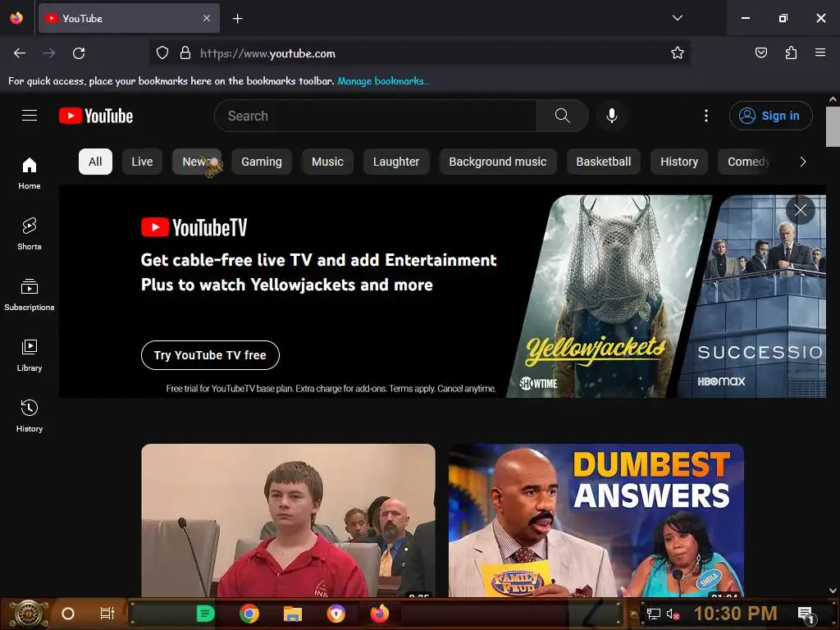840x630 pixels.
Task: Click the 10:30 PM clock
Action: click(x=735, y=613)
